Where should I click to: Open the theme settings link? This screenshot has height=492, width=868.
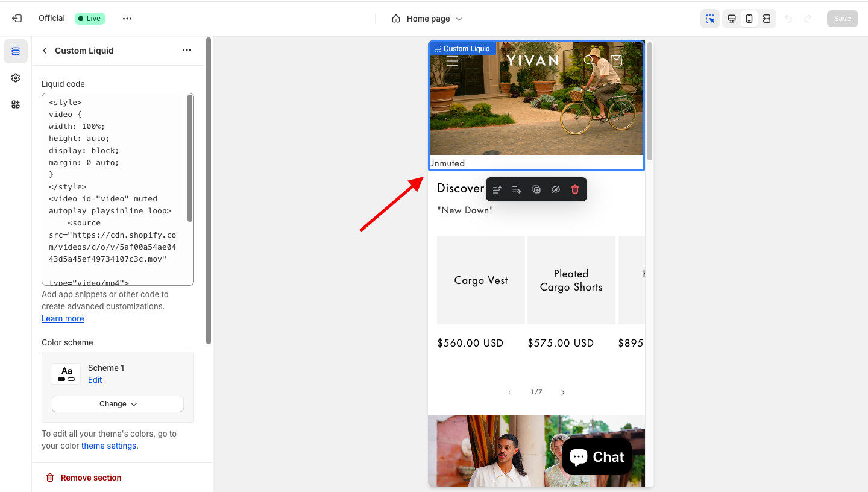point(109,446)
